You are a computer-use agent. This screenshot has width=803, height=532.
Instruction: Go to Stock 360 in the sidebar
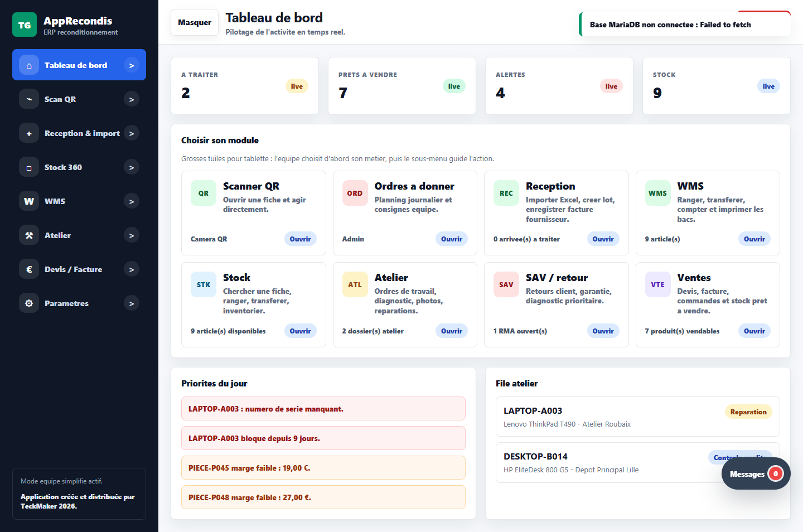pyautogui.click(x=79, y=167)
